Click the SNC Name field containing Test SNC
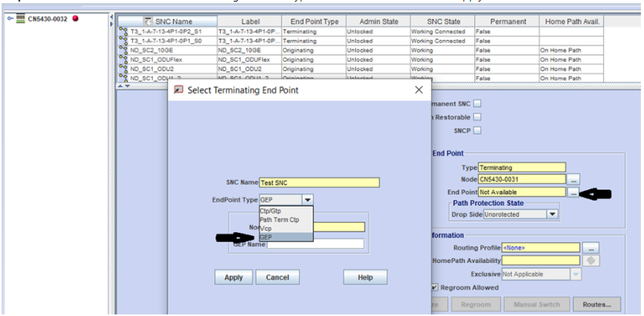 pyautogui.click(x=319, y=182)
